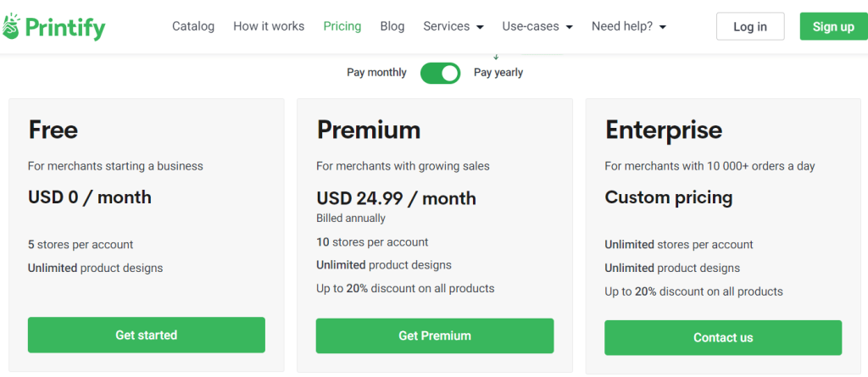Click the Premium plan heading

point(369,130)
